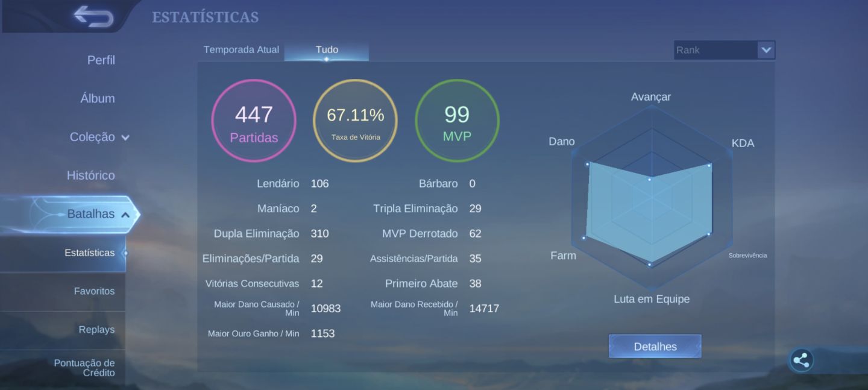This screenshot has width=868, height=390.
Task: Expand the Coleção chevron
Action: point(125,137)
